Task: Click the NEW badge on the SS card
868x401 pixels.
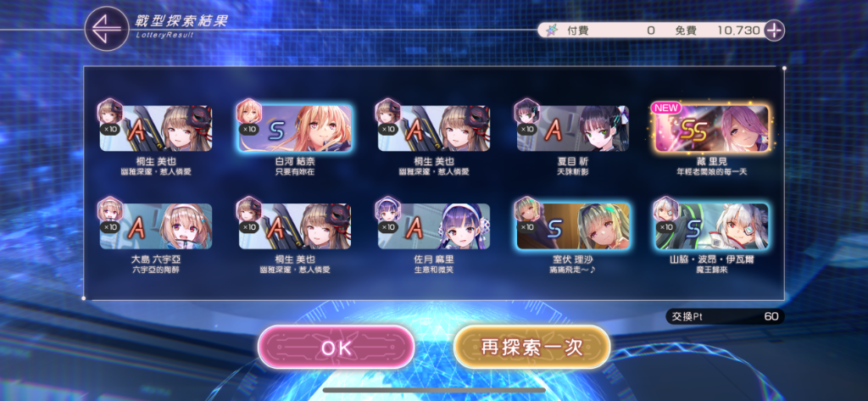Action: point(666,108)
